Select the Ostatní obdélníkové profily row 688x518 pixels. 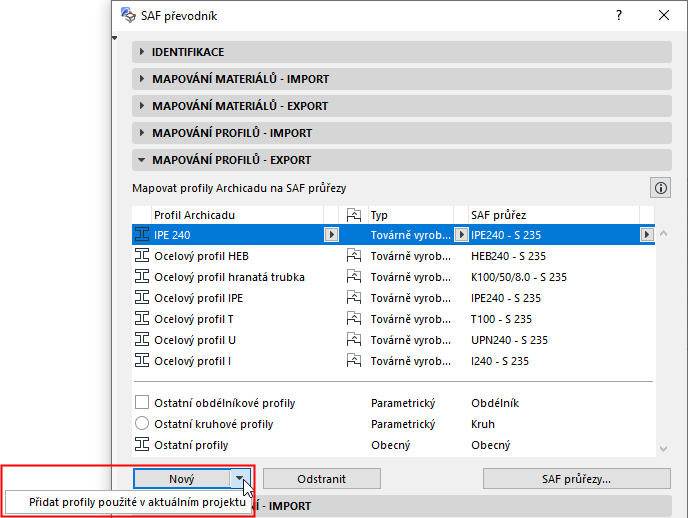click(x=393, y=403)
